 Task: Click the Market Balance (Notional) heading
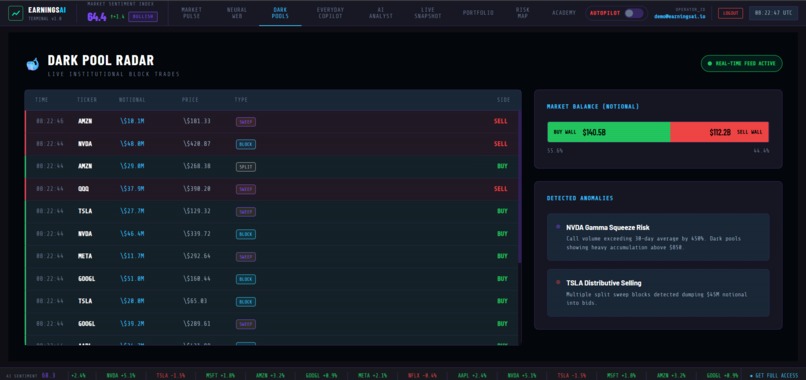pos(593,106)
